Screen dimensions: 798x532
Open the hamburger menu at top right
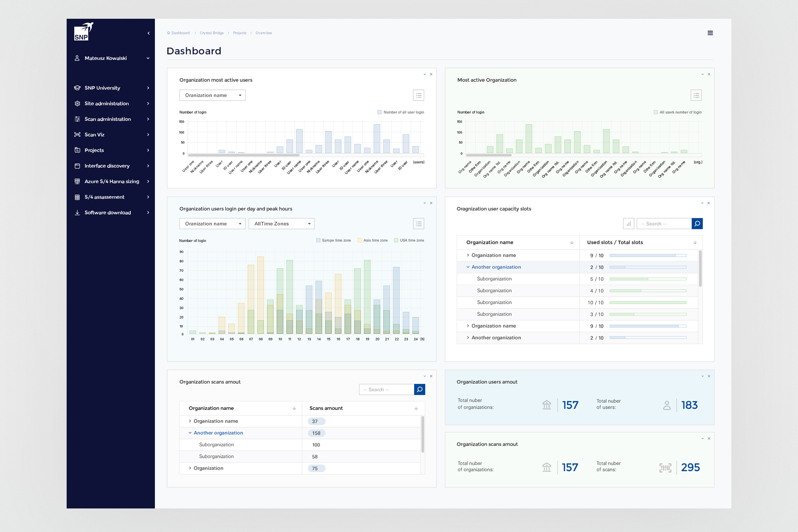point(710,33)
